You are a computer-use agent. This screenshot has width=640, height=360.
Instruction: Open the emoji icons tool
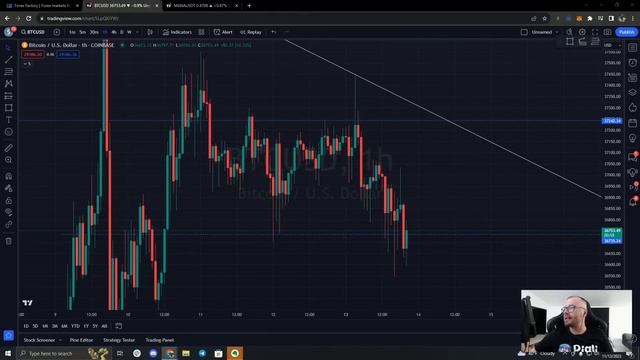[8, 132]
